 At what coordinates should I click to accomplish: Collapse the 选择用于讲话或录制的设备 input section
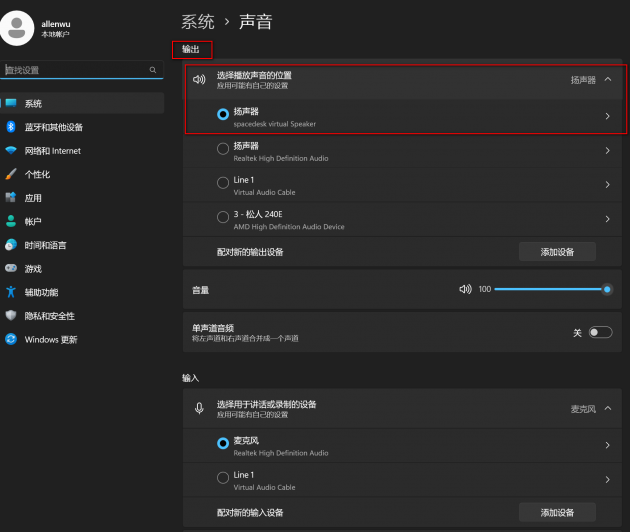pyautogui.click(x=607, y=408)
